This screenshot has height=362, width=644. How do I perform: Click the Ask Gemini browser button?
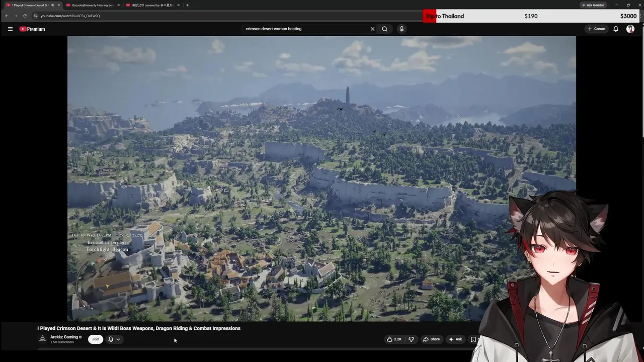tap(593, 5)
